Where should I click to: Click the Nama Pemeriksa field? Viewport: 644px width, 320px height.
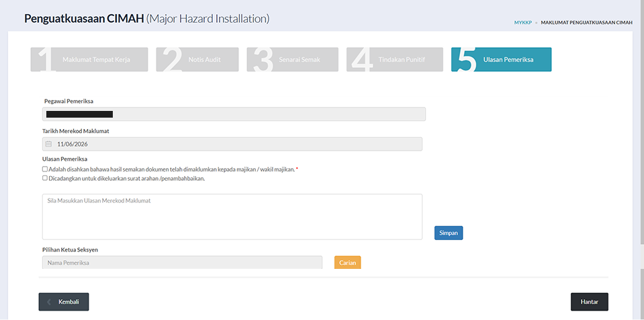pyautogui.click(x=183, y=262)
